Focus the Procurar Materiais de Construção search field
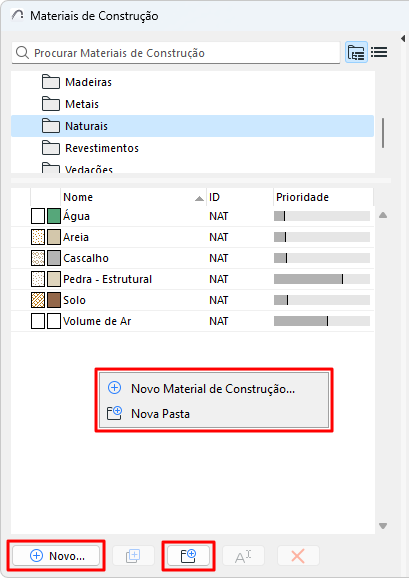Viewport: 409px width, 578px height. pos(176,53)
